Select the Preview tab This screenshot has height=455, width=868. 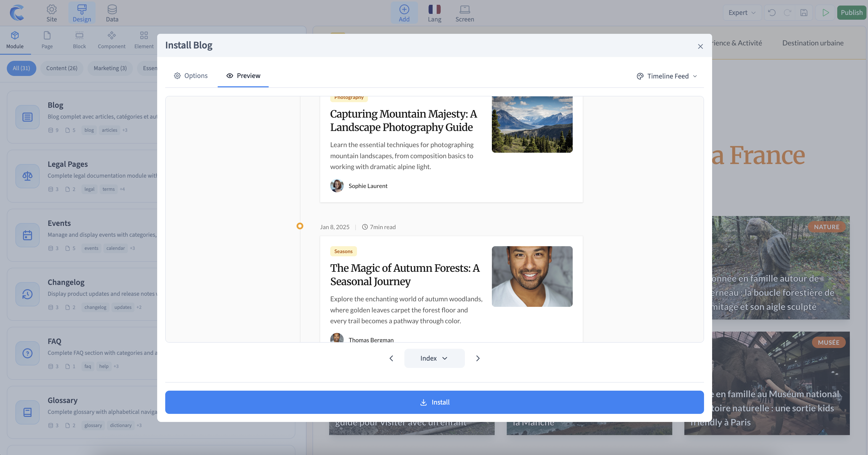[x=243, y=76]
